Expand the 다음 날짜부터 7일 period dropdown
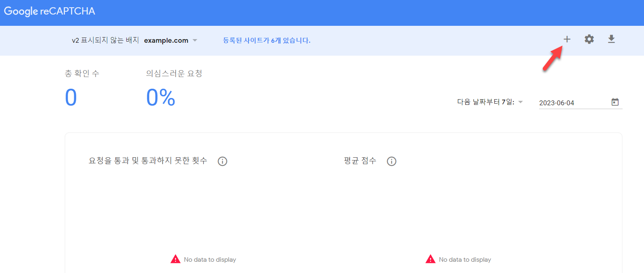Screen dimensions: 644x273 click(x=490, y=102)
